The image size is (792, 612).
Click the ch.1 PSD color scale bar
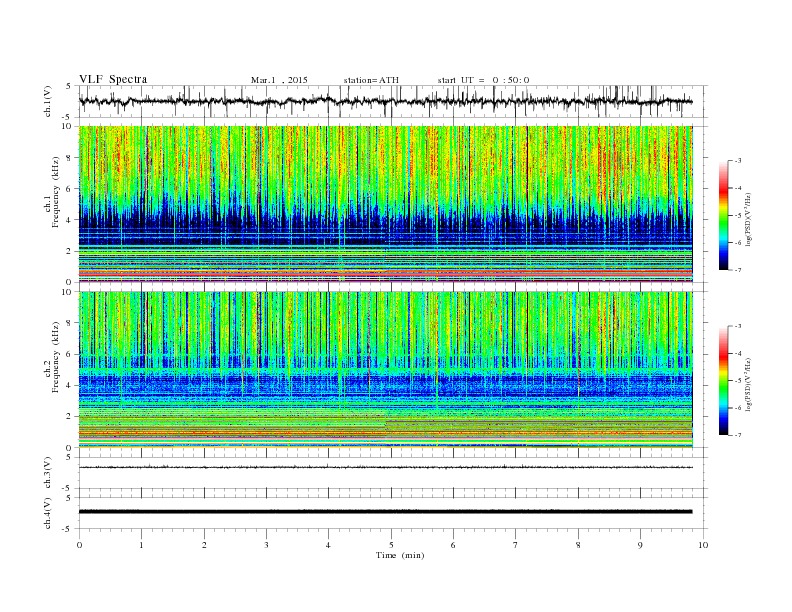click(x=723, y=215)
